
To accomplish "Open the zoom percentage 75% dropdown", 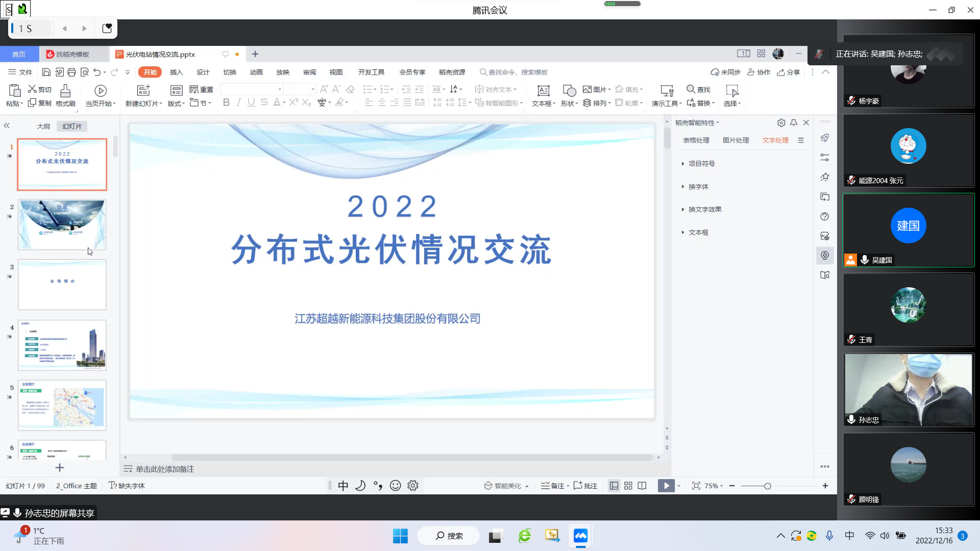I will click(713, 486).
